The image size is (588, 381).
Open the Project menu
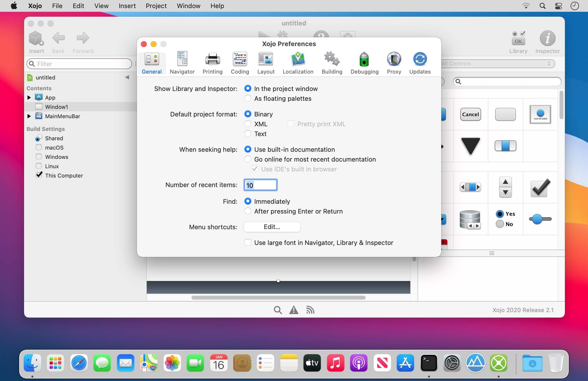point(156,6)
